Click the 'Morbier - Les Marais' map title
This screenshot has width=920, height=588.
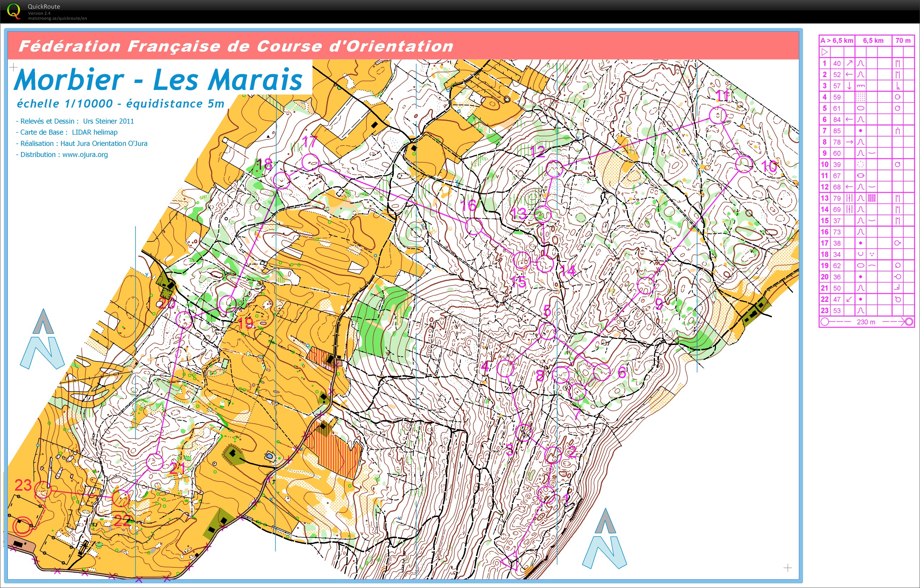(158, 80)
